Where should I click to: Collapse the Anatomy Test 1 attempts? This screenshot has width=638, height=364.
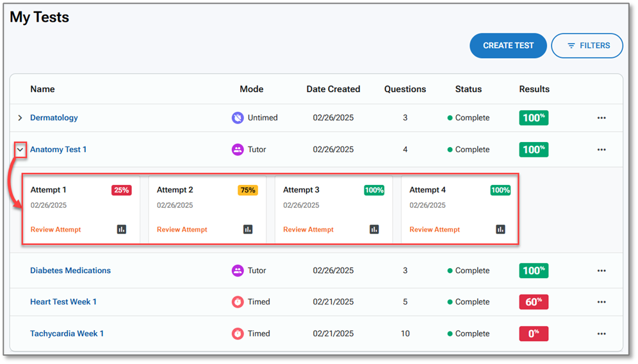[20, 150]
